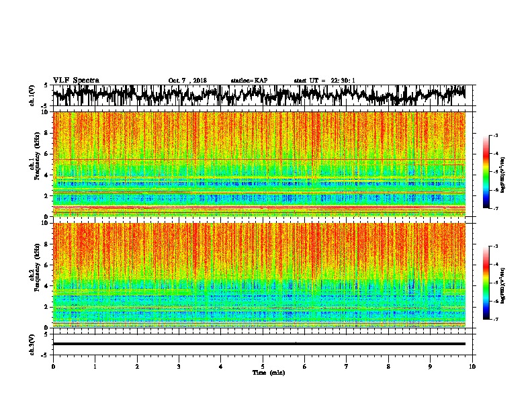Click the time axis tick label "3"
Image resolution: width=532 pixels, height=411 pixels.
click(x=179, y=367)
